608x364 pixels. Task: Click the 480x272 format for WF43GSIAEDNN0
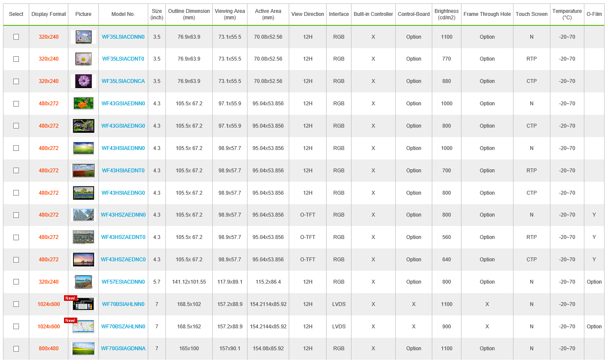(49, 104)
